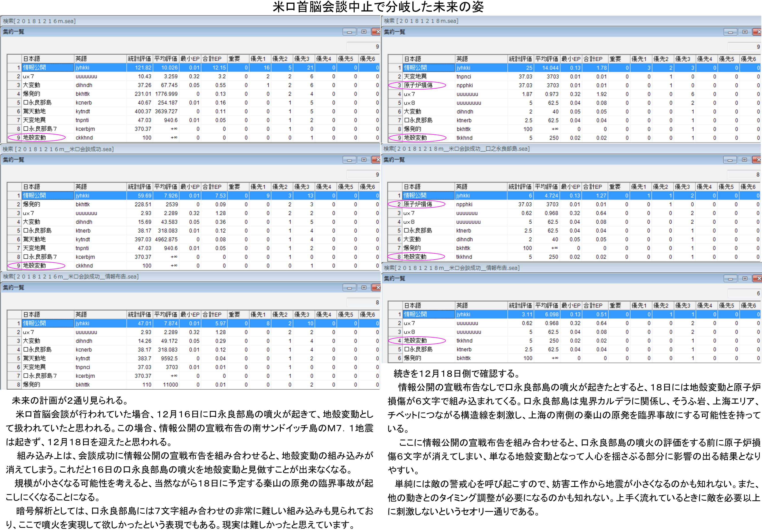
Task: Click 日本語 header in 20181216m__米ロ会談成功.sea table
Action: pyautogui.click(x=47, y=187)
